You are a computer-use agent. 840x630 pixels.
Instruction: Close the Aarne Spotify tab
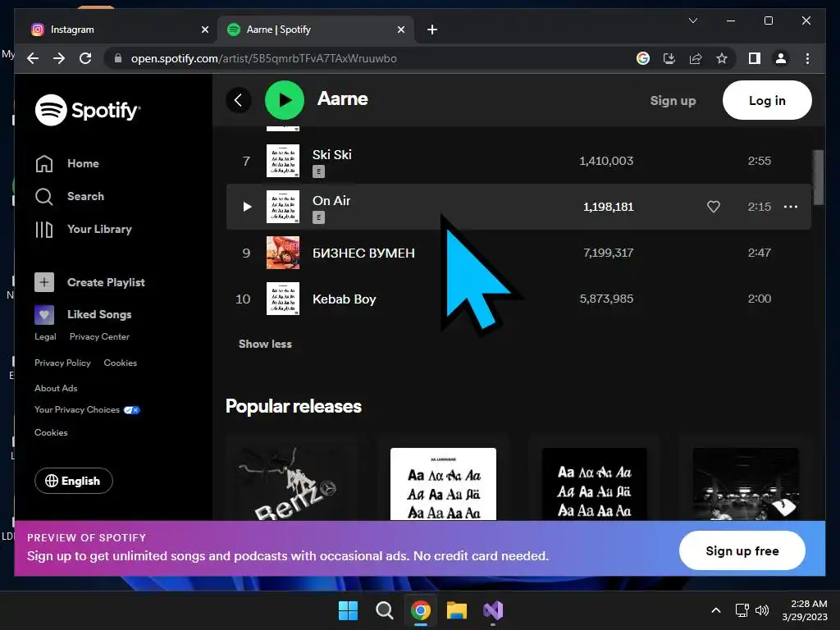pos(400,30)
